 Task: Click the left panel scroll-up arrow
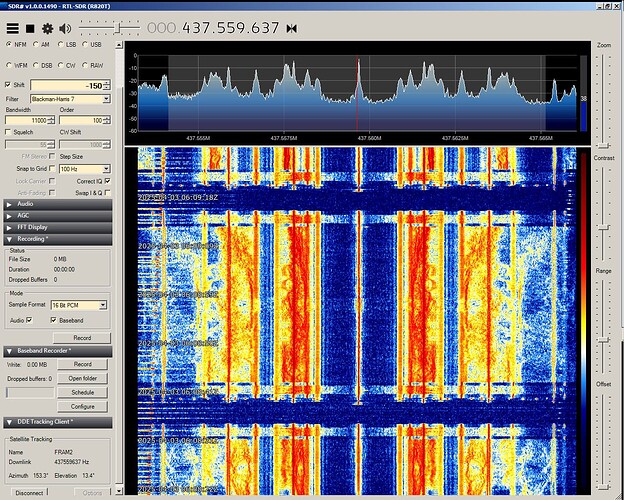coord(119,45)
